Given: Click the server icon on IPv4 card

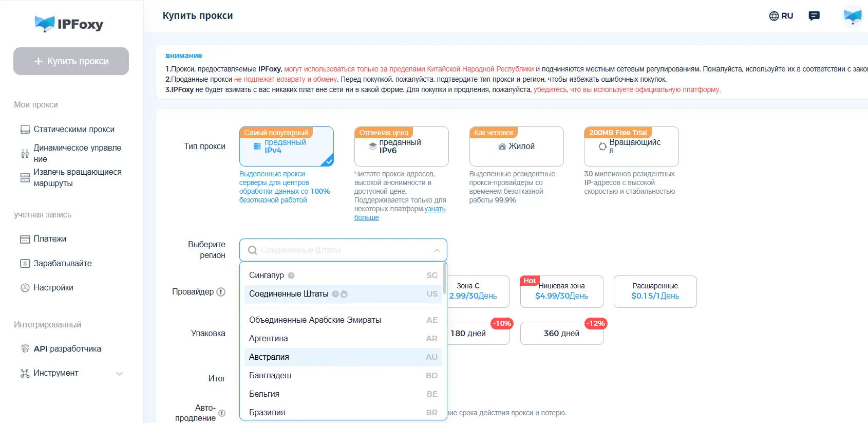Looking at the screenshot, I should pyautogui.click(x=257, y=146).
